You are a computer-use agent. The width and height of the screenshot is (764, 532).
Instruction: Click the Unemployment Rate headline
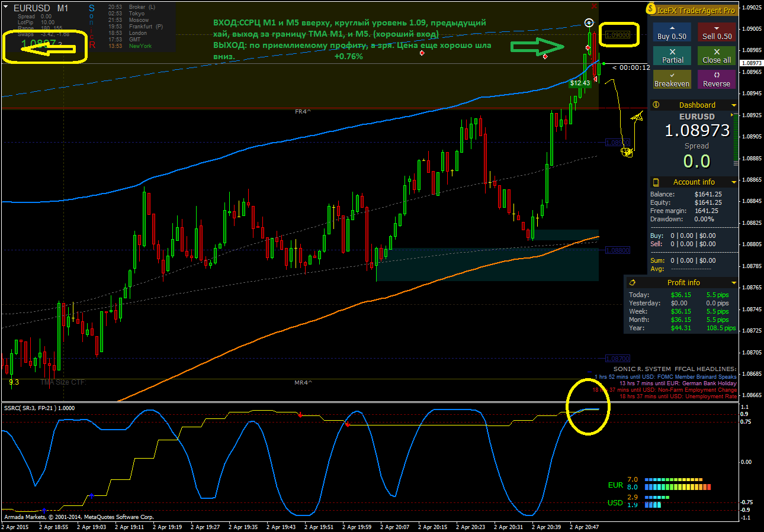(x=678, y=396)
